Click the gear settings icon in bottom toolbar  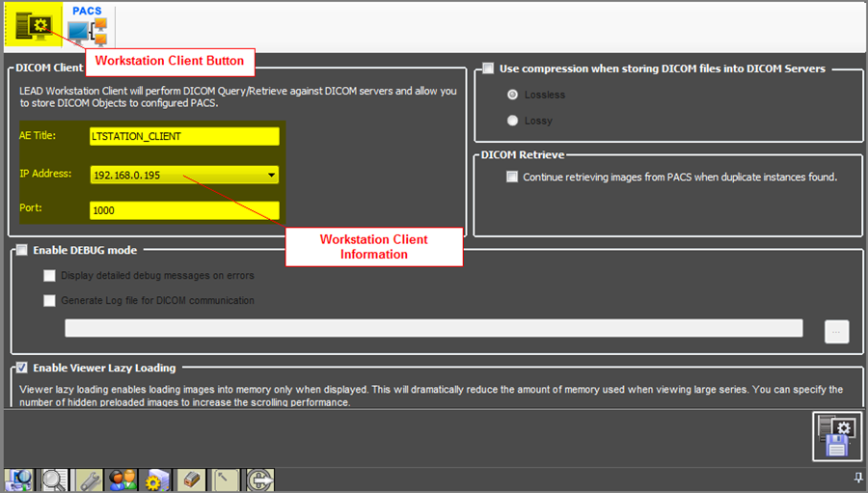coord(156,479)
